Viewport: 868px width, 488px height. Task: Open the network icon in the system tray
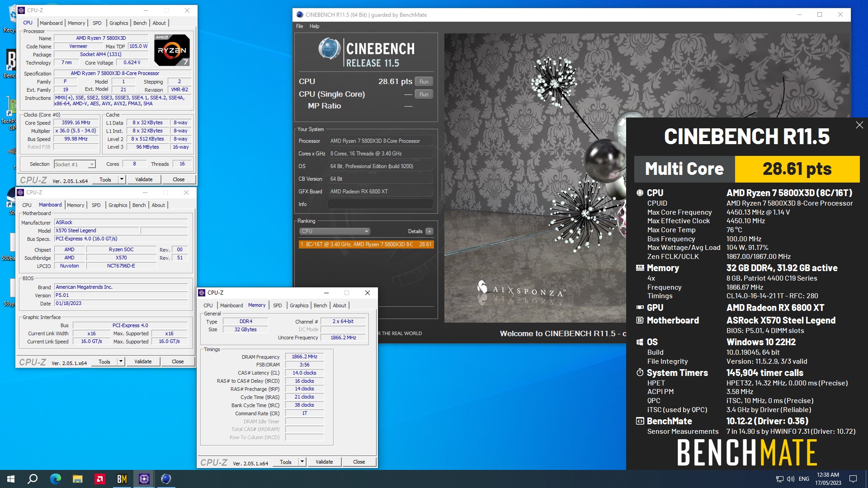[x=780, y=479]
